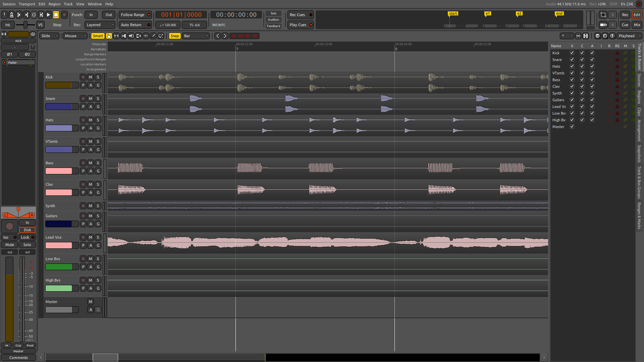Open the Transport menu

[x=27, y=4]
